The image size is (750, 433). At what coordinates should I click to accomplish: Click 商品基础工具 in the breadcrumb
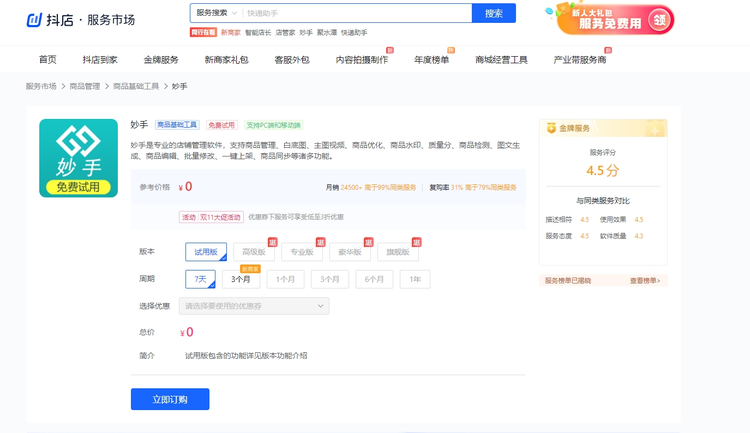(x=136, y=86)
